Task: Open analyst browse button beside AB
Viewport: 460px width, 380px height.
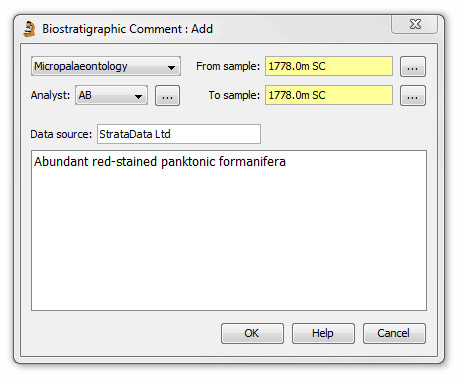Action: pyautogui.click(x=167, y=96)
